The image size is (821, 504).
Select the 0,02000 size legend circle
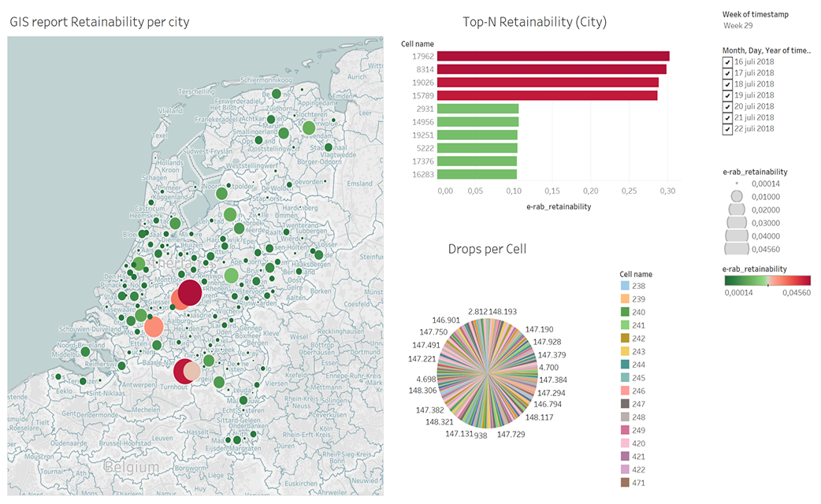737,210
